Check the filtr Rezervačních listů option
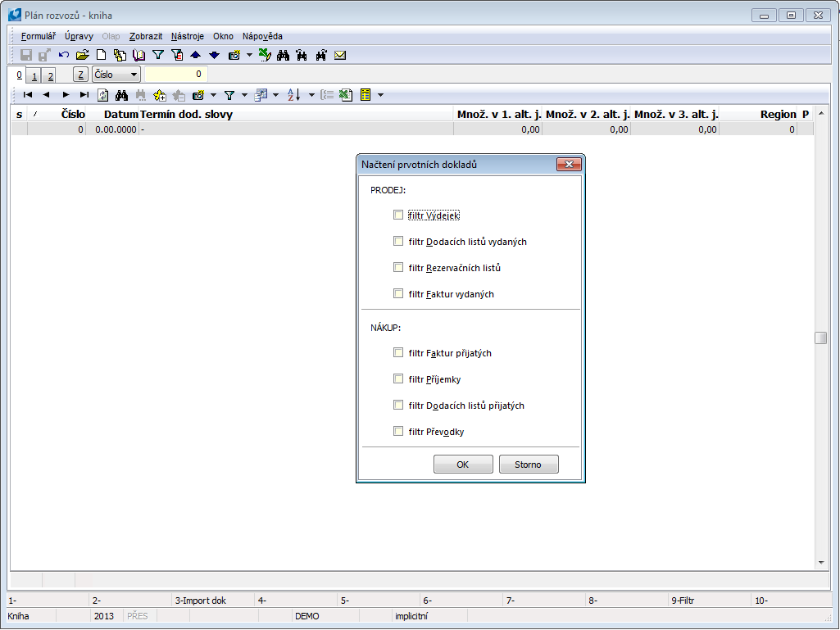 click(x=398, y=267)
